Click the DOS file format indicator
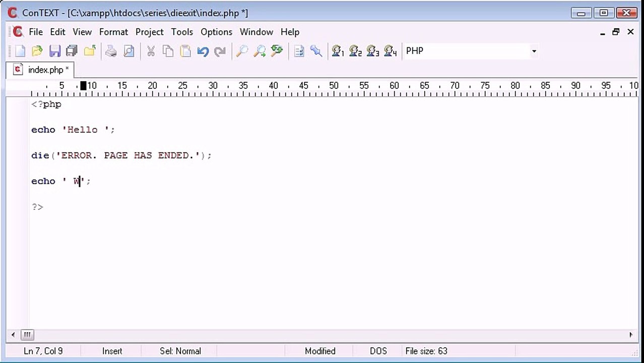 378,351
